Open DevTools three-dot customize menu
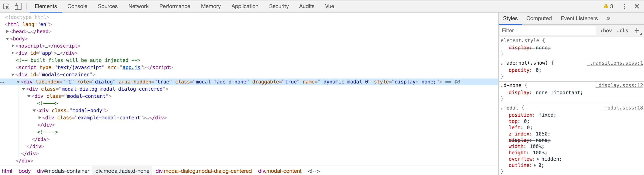The image size is (644, 175). pyautogui.click(x=624, y=6)
